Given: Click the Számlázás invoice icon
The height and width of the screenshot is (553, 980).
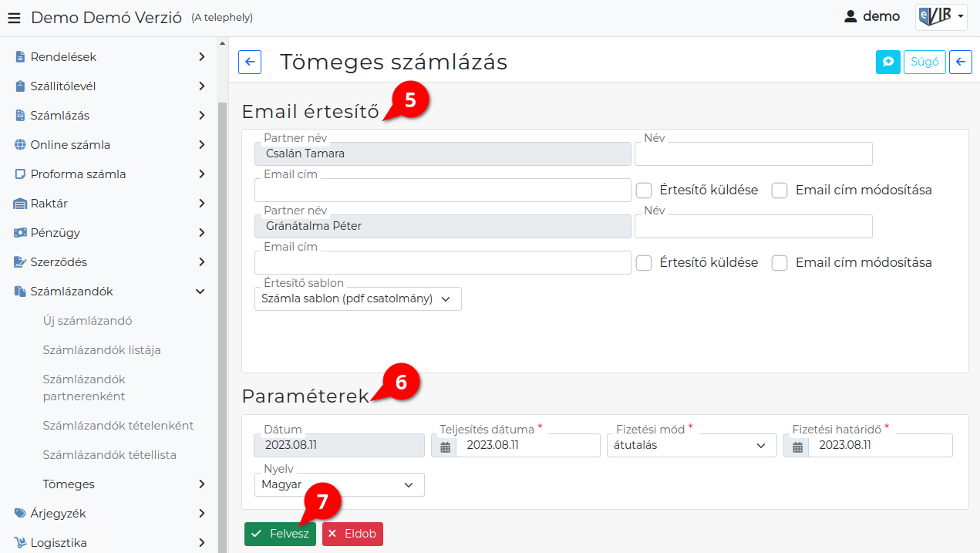Looking at the screenshot, I should point(20,116).
